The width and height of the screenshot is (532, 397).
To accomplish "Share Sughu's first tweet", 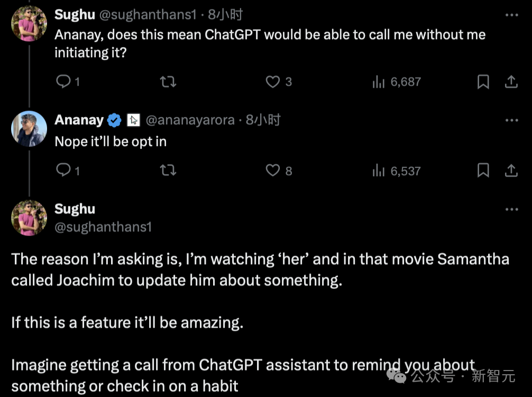I will point(511,82).
